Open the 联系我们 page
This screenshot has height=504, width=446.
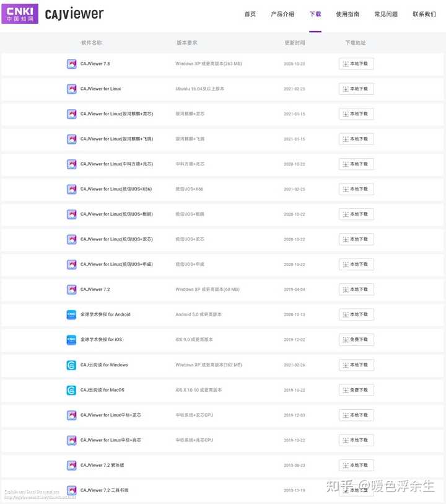pyautogui.click(x=424, y=14)
